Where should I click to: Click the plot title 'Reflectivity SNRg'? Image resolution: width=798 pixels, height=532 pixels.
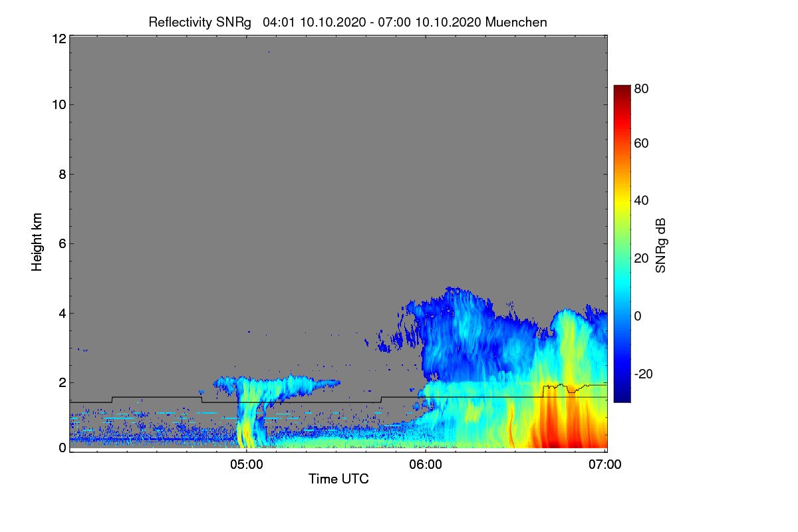pos(200,22)
